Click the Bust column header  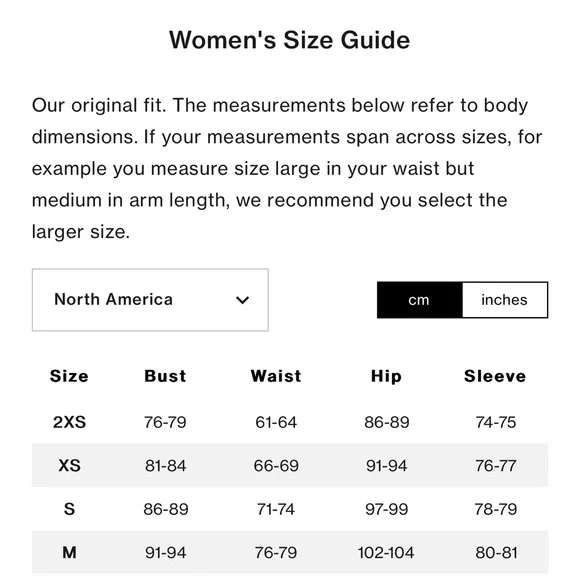click(x=165, y=376)
